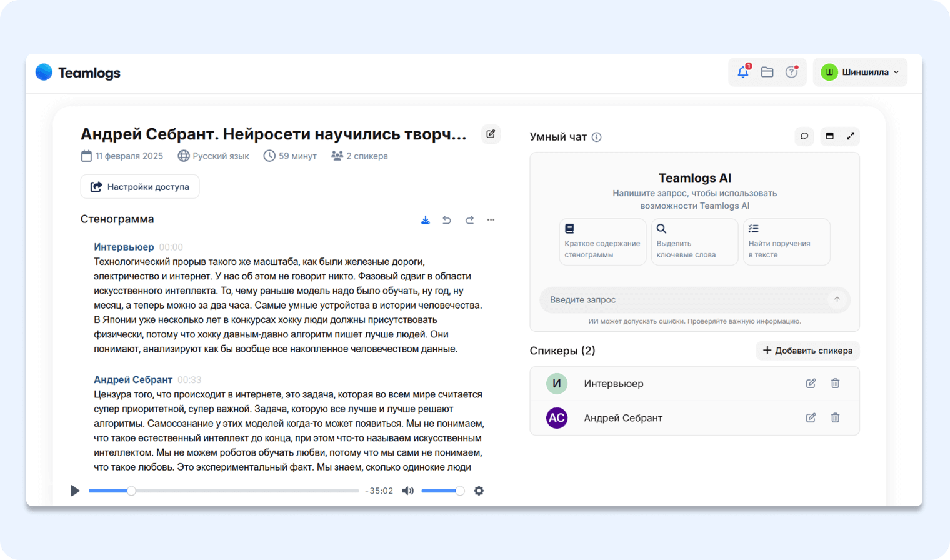Mute the audio volume
The image size is (950, 560).
407,491
